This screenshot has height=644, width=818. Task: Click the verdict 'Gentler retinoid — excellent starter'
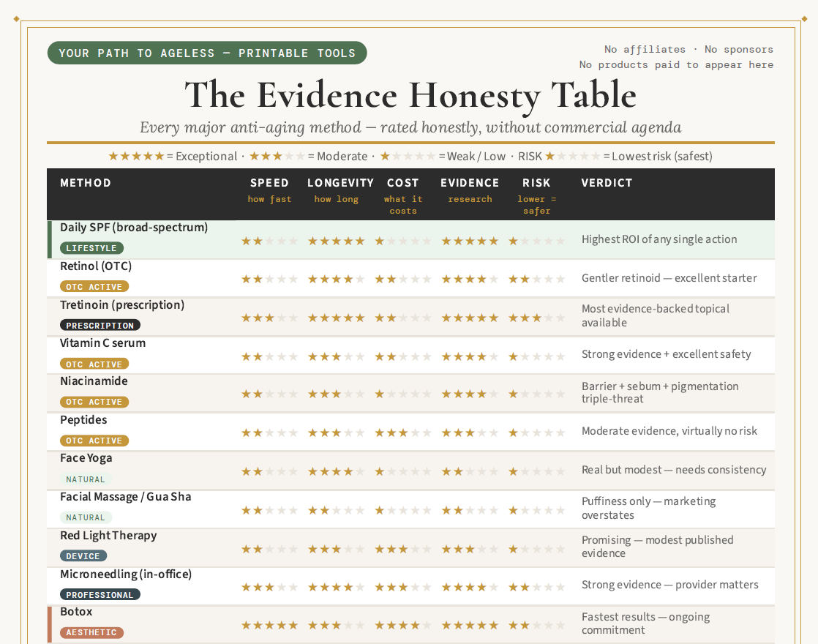click(669, 277)
